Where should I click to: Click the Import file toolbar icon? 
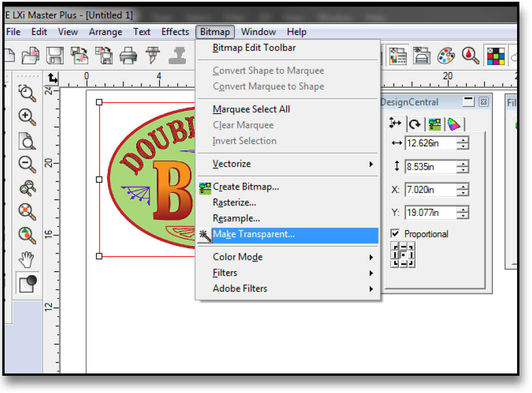tap(79, 55)
